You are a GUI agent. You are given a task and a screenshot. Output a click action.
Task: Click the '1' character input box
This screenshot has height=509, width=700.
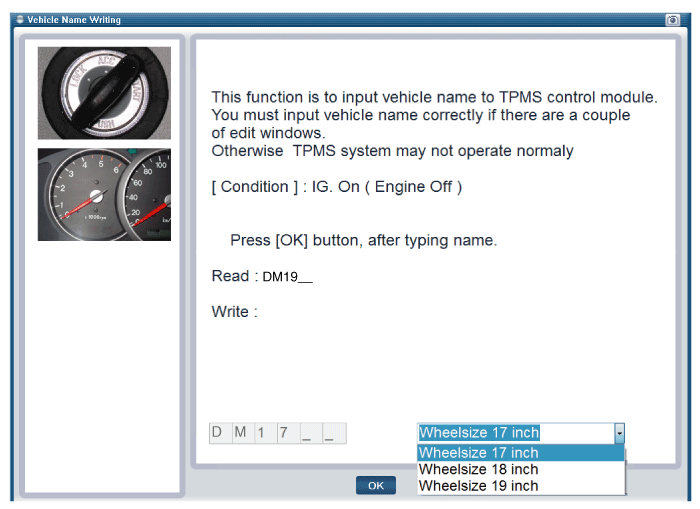(x=264, y=433)
